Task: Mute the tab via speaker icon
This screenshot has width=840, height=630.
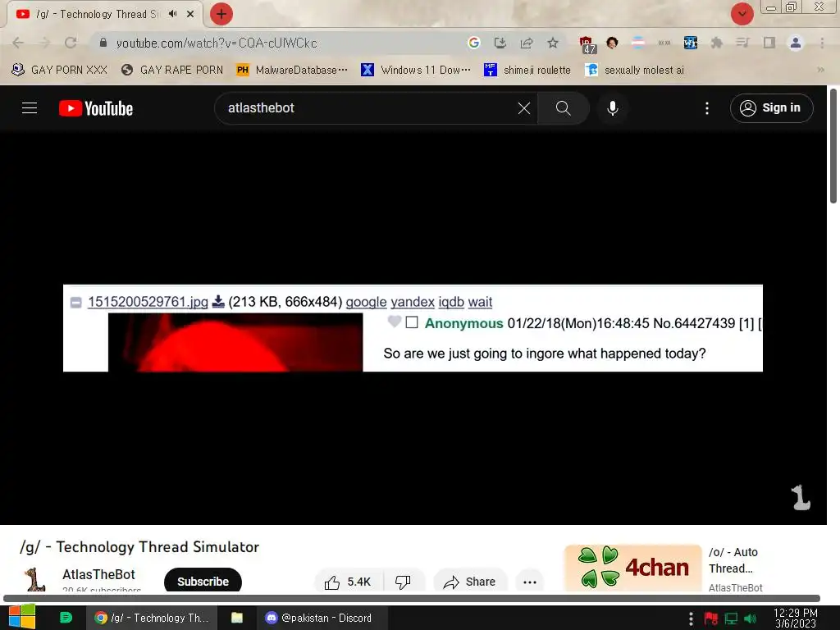Action: 172,14
